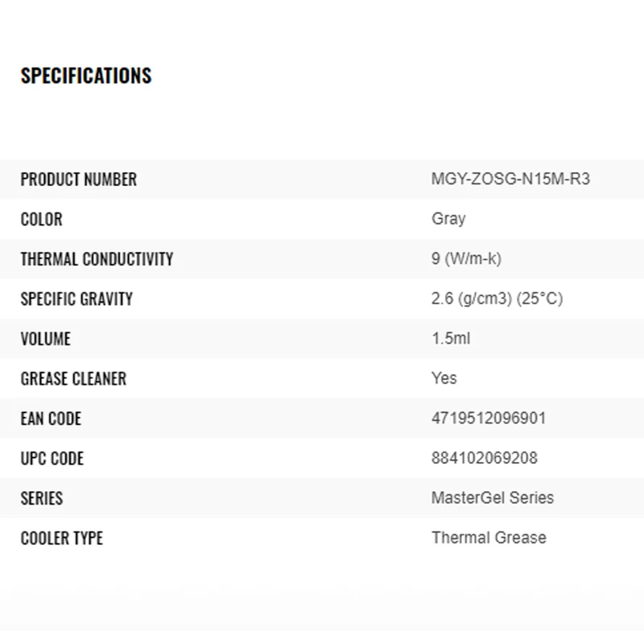Click the Yes value for grease cleaner

[x=444, y=378]
